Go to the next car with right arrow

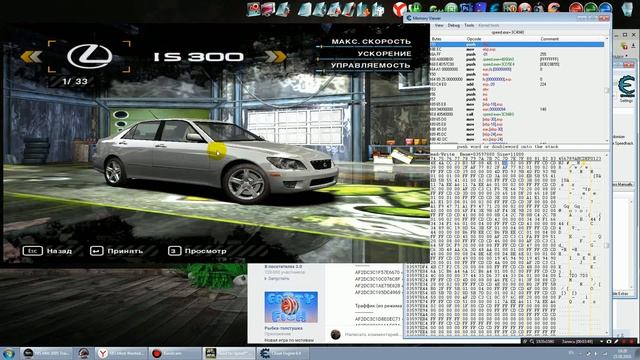click(276, 57)
